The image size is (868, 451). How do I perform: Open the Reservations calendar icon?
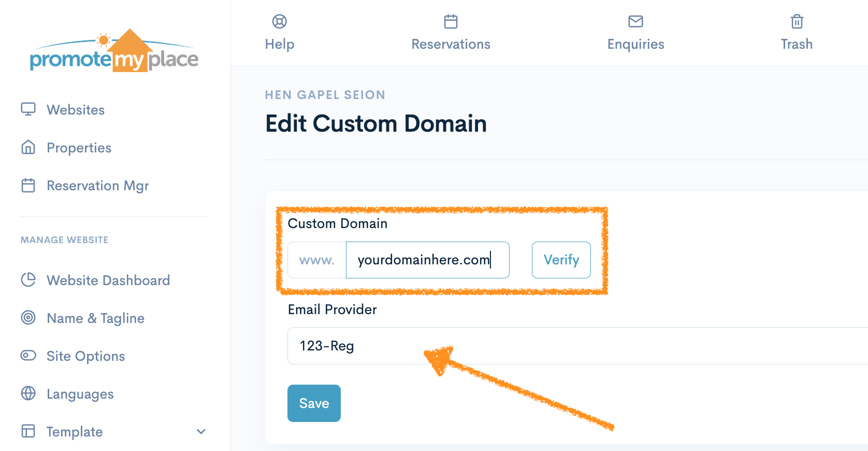[x=451, y=22]
